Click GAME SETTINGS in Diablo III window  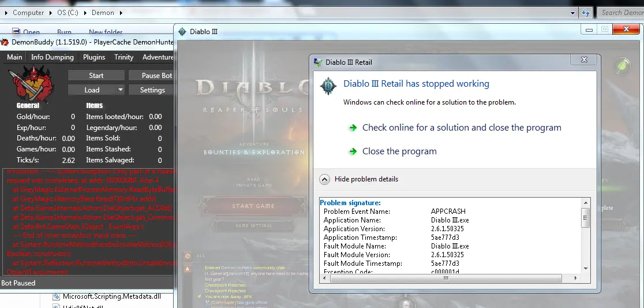click(x=254, y=226)
